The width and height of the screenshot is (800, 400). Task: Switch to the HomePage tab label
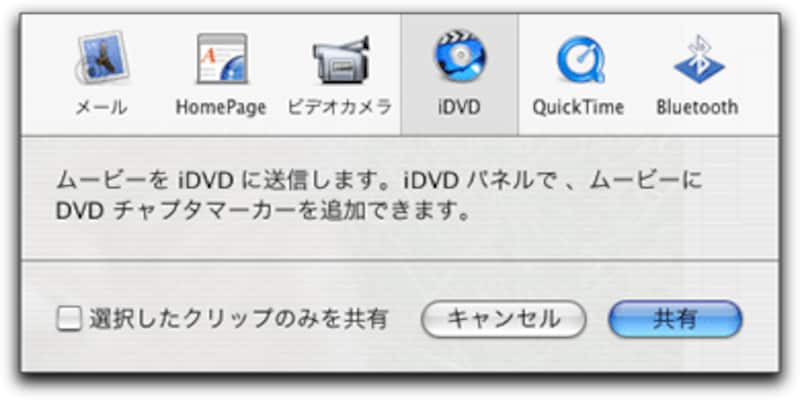pyautogui.click(x=221, y=108)
